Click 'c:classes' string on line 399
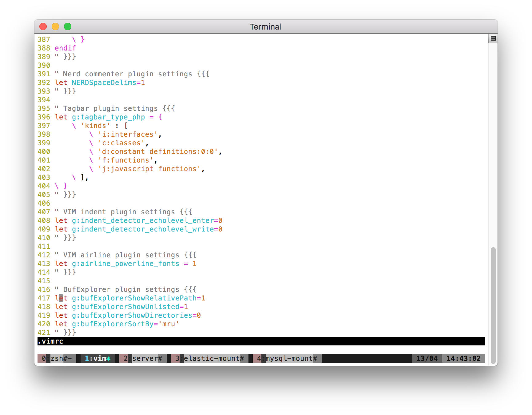Viewport: 532px width, 415px height. (121, 143)
